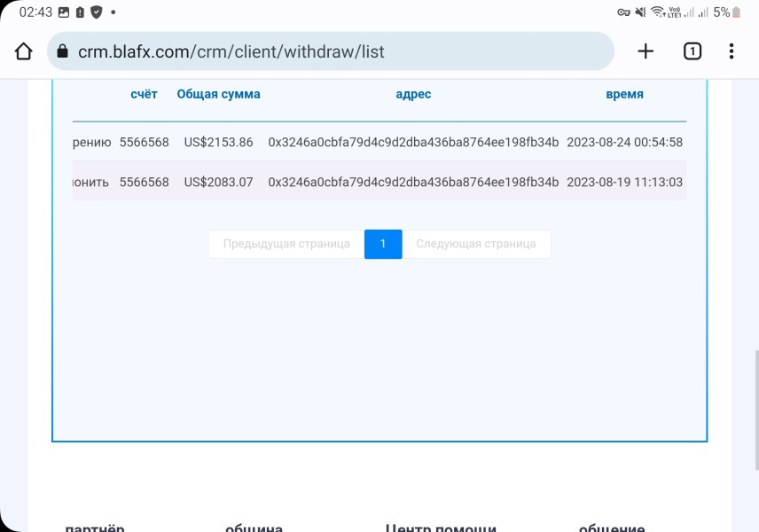The height and width of the screenshot is (532, 759).
Task: Open Chrome three-dot overflow menu
Action: click(x=732, y=51)
